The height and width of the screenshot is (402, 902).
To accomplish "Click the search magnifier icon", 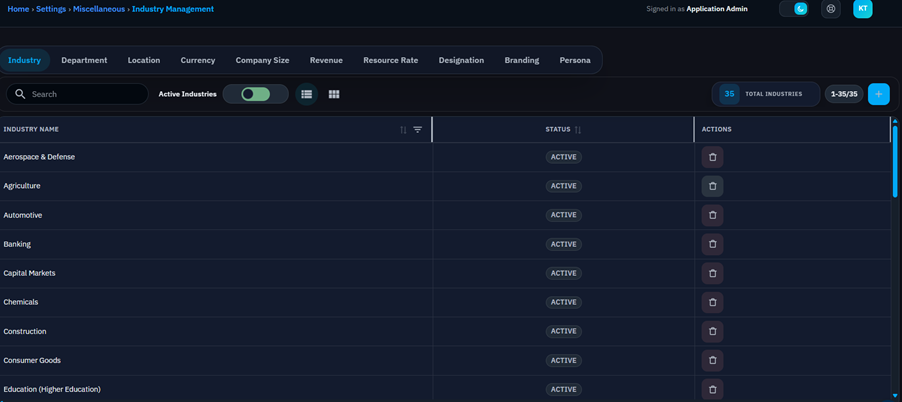I will [20, 94].
